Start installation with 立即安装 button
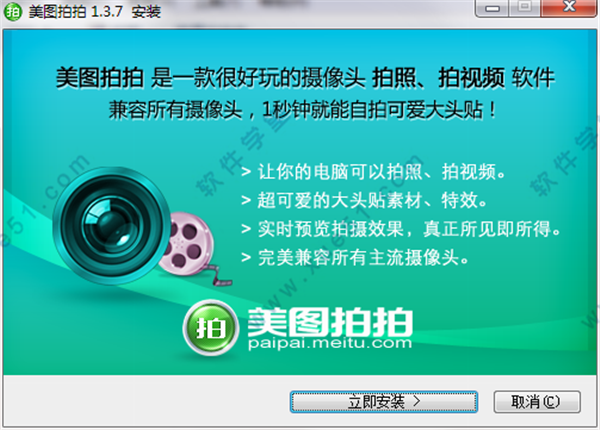 384,402
